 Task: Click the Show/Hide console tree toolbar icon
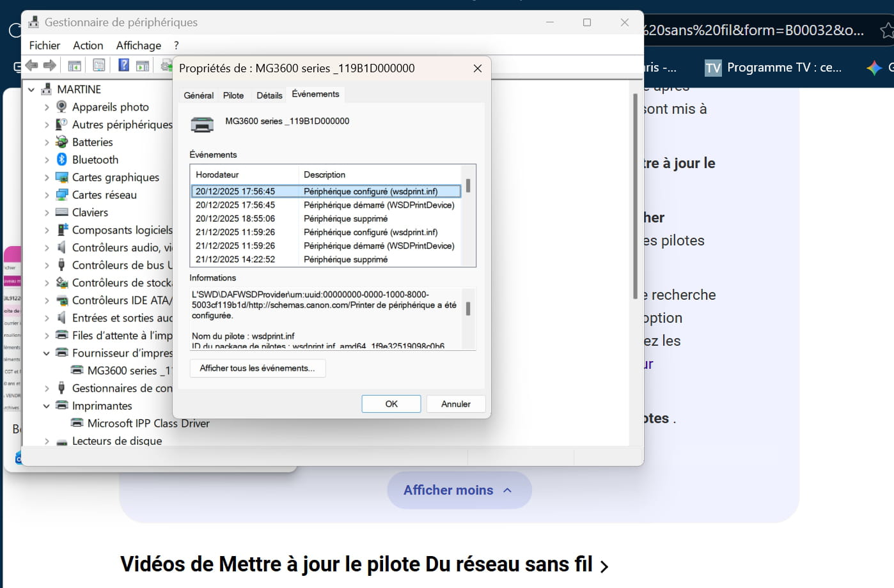tap(74, 65)
